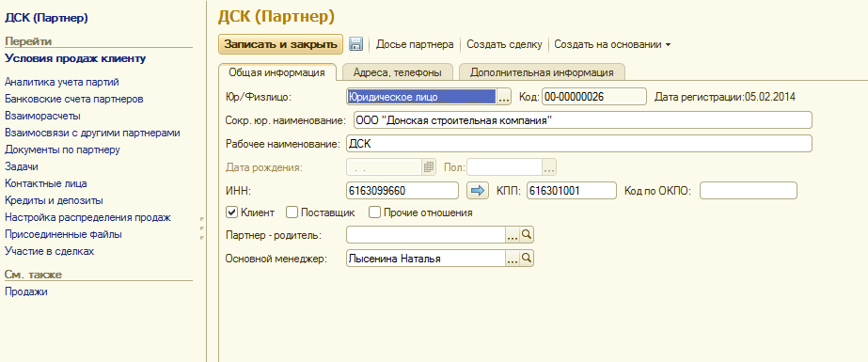868x362 pixels.
Task: Open Продажи under См. также
Action: tap(26, 291)
